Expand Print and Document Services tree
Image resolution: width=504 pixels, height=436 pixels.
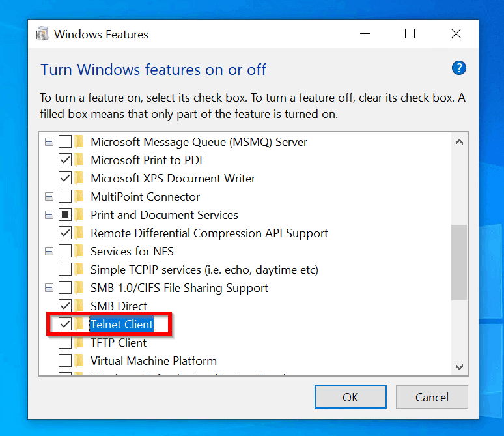click(49, 214)
